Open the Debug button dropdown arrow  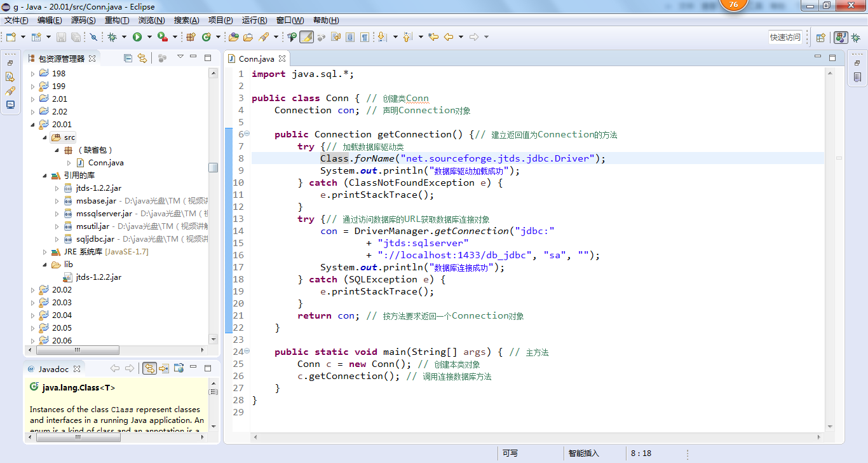(124, 37)
